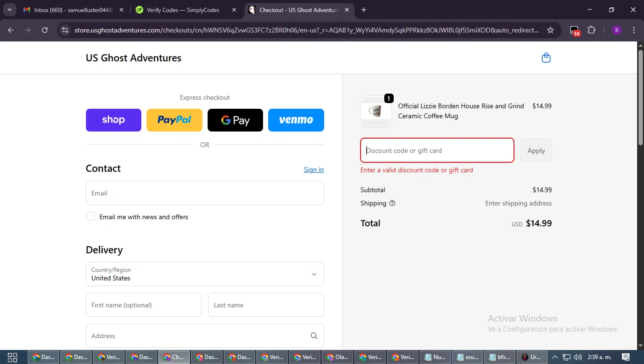The width and height of the screenshot is (644, 364).
Task: Click the US Ghost Adventures store title
Action: (134, 58)
